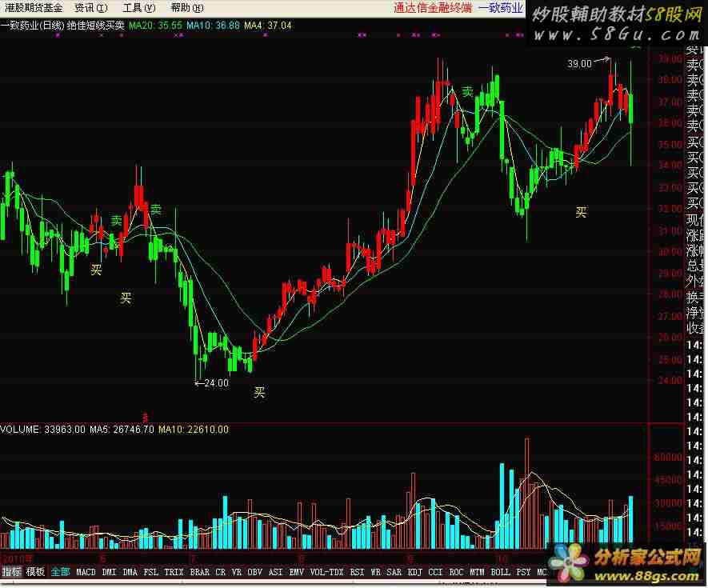708x588 pixels.
Task: Switch to the OBV indicator
Action: click(255, 572)
